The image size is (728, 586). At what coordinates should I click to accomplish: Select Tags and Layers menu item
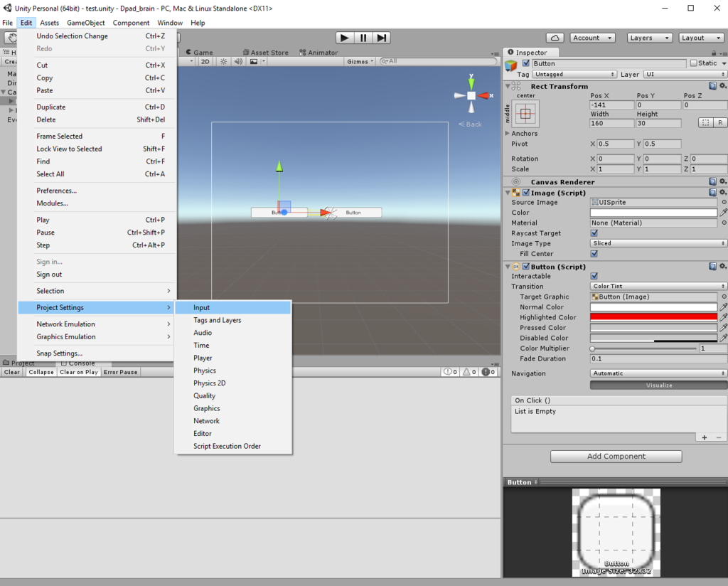click(x=233, y=320)
